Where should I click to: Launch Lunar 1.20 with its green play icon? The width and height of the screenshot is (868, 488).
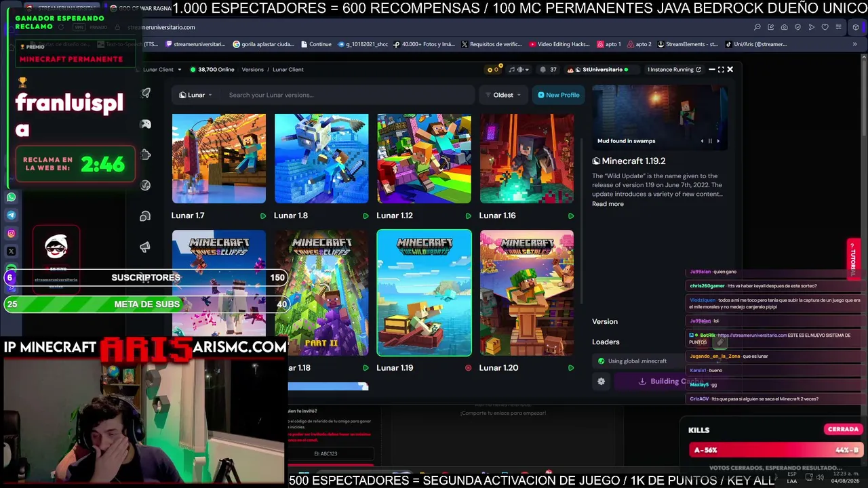coord(570,368)
